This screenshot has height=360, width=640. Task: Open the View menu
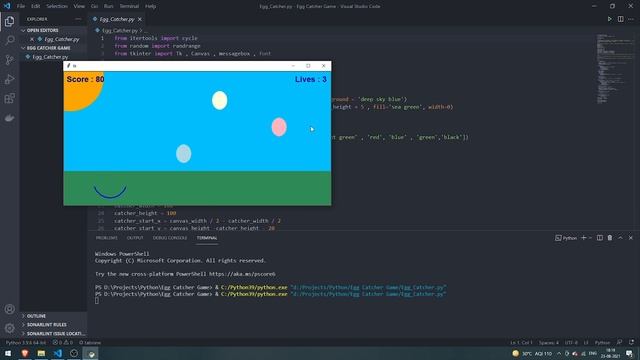click(79, 6)
